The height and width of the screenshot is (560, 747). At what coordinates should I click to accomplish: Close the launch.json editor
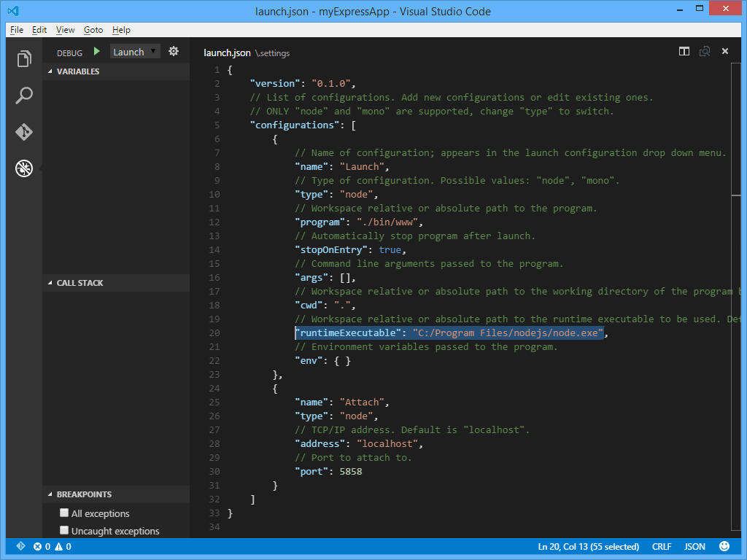[725, 52]
